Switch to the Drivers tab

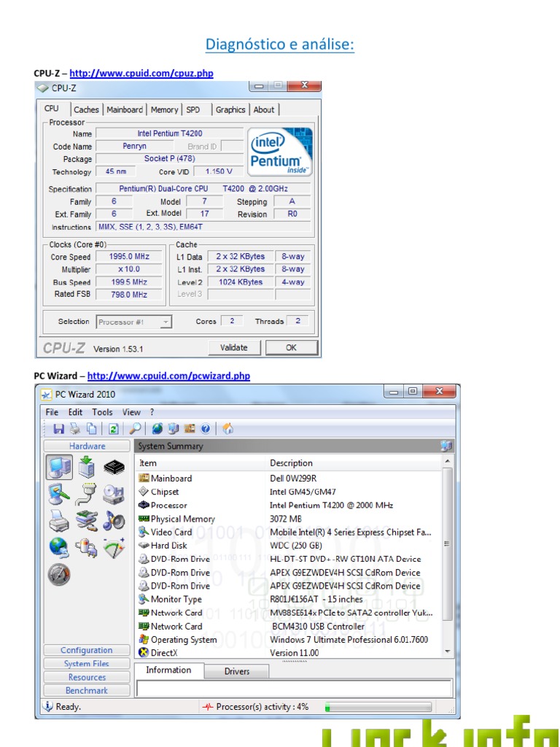click(237, 671)
